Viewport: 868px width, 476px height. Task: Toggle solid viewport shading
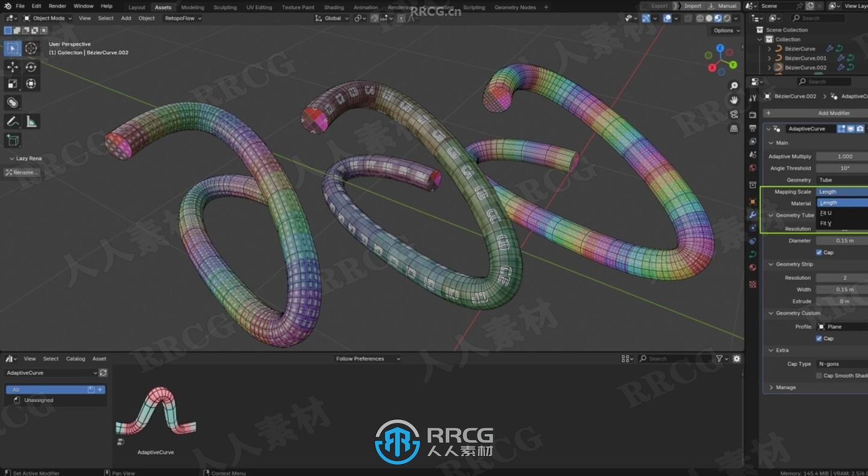point(709,19)
